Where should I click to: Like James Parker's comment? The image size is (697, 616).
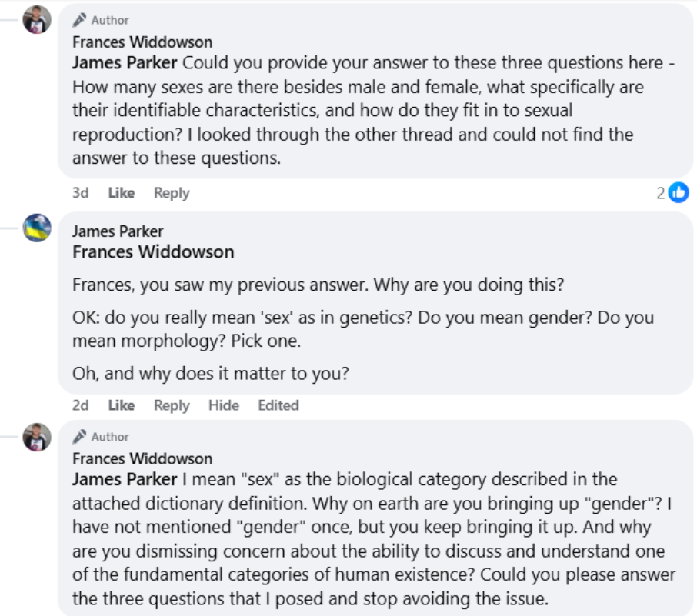[x=121, y=405]
